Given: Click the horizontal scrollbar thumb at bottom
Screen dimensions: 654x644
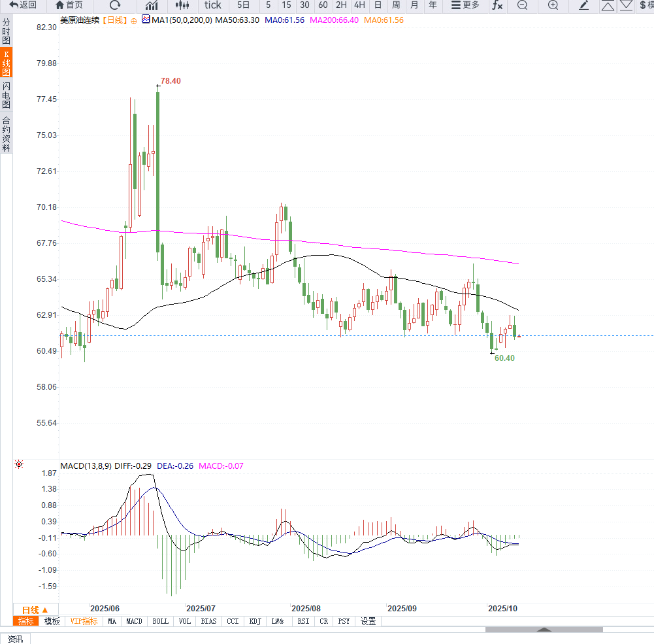Looking at the screenshot, I should click(x=544, y=630).
